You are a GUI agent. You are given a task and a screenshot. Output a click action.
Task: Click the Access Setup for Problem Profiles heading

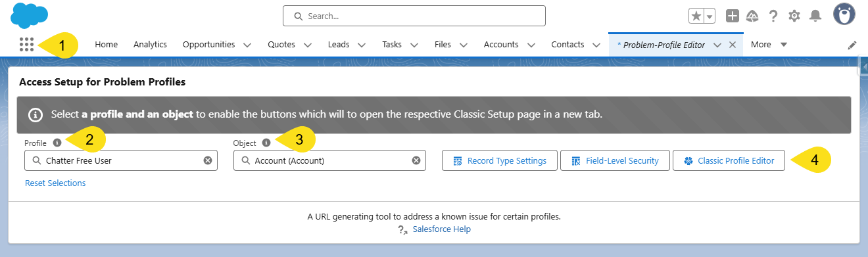[103, 82]
